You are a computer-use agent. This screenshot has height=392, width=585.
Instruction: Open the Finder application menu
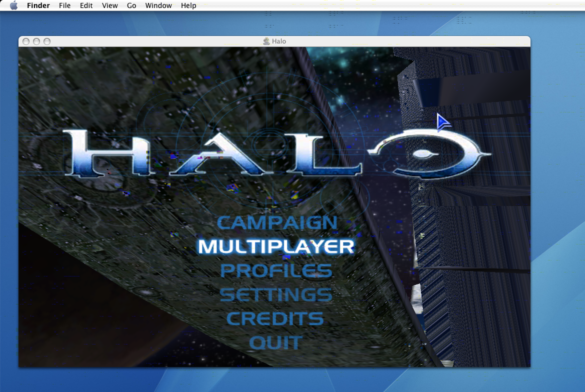pos(38,5)
